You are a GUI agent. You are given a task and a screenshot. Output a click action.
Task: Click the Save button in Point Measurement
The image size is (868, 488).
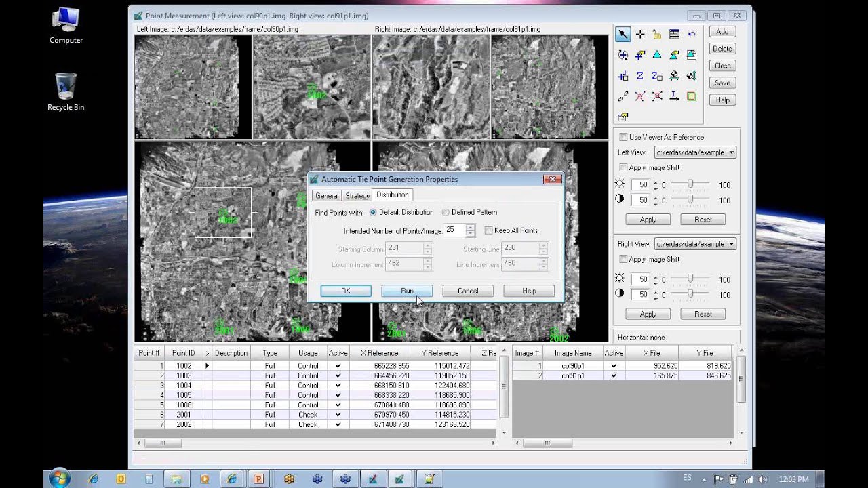[x=722, y=83]
